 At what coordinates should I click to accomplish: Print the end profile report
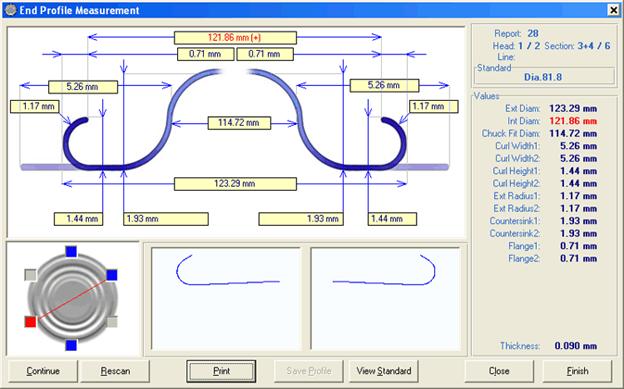pos(221,371)
